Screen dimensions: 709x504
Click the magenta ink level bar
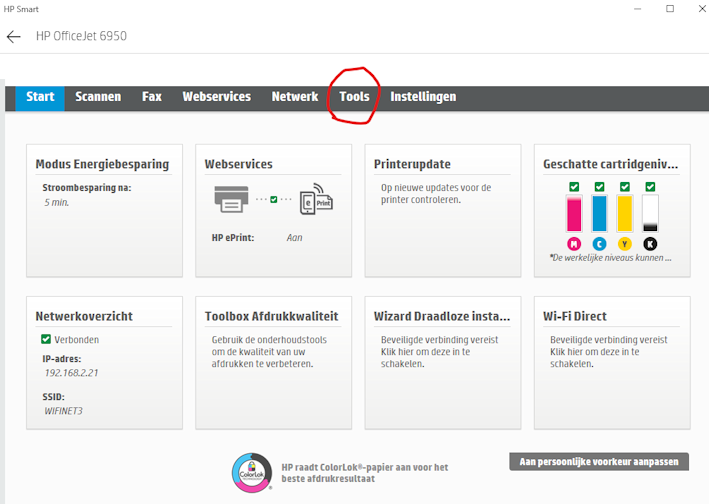(x=574, y=213)
